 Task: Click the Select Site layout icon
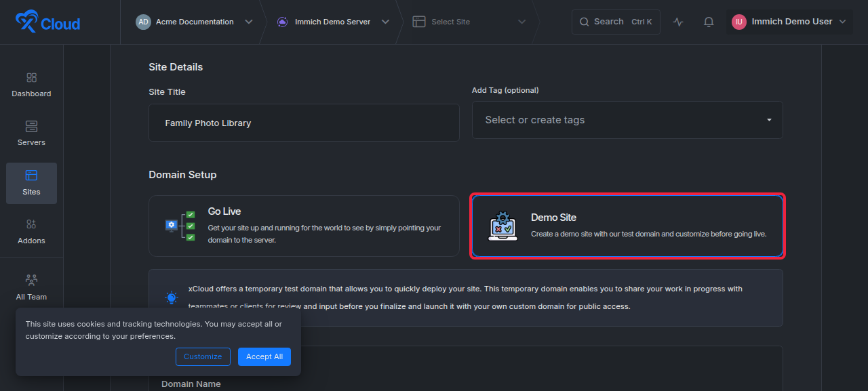pyautogui.click(x=419, y=22)
